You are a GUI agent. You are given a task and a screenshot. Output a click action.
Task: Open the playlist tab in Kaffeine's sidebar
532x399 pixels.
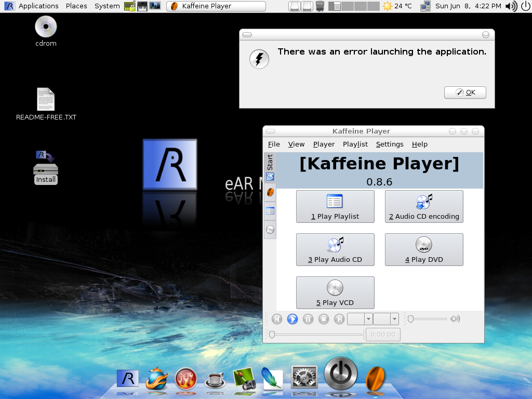[270, 211]
